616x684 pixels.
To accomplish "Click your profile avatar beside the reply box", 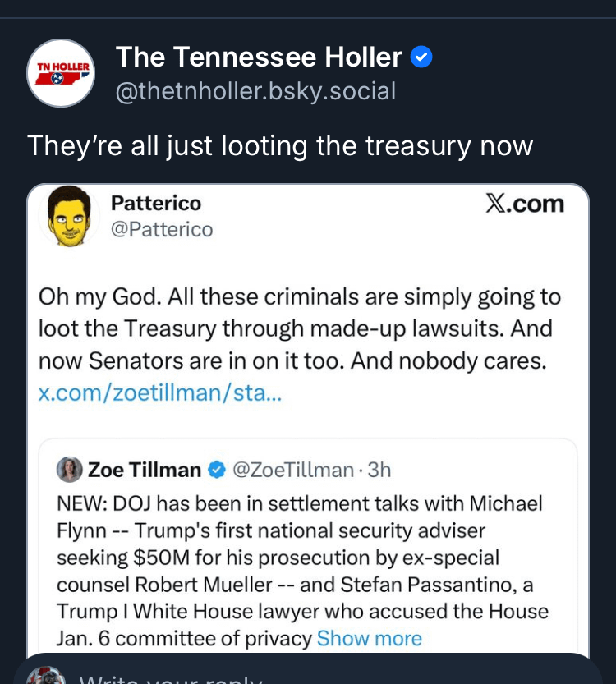I will point(45,676).
